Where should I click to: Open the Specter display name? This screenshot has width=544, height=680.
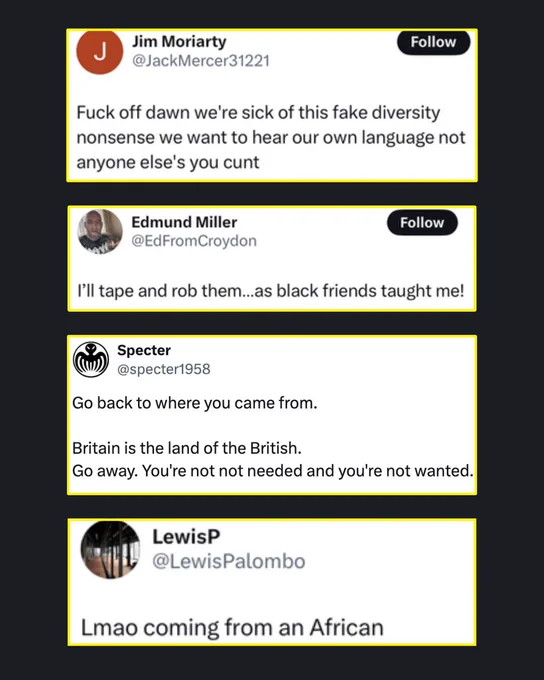click(144, 350)
